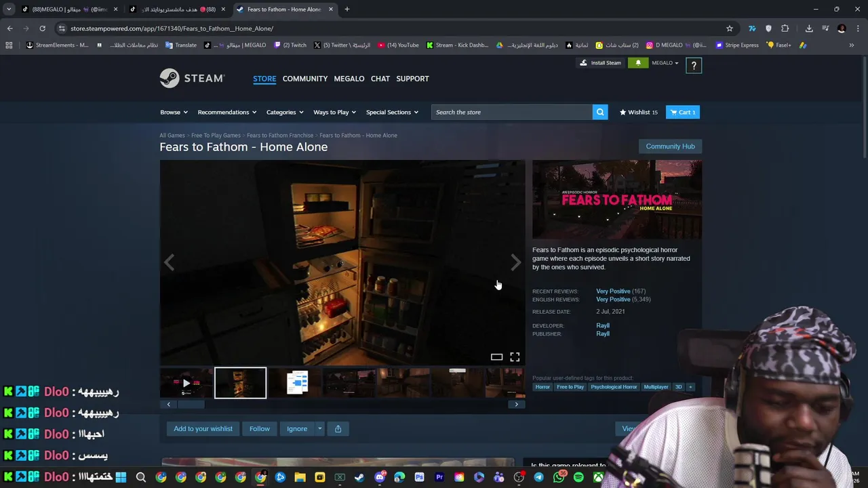Add more tags with the plus button
Image resolution: width=868 pixels, height=488 pixels.
point(690,387)
